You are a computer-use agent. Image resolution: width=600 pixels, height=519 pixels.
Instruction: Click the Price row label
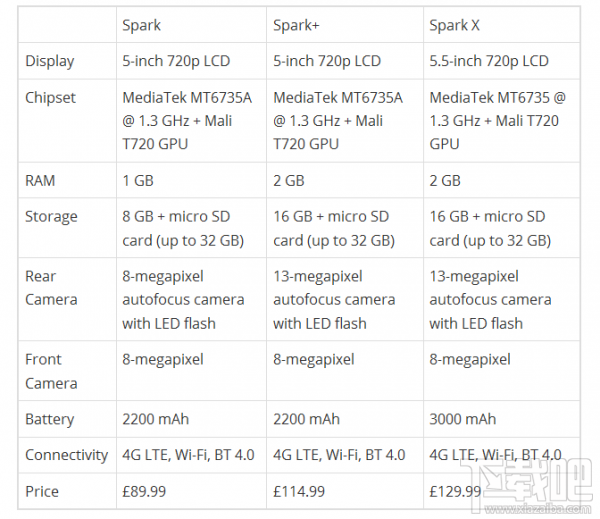click(x=42, y=491)
